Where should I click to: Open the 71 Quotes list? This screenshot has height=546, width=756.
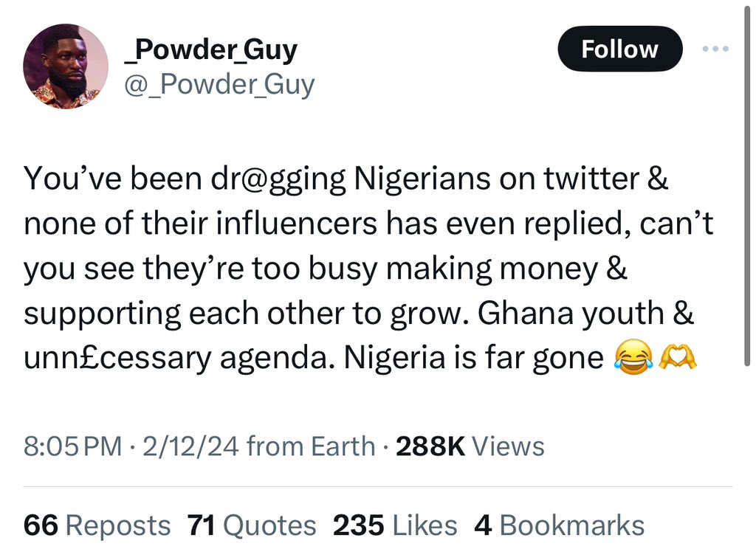(252, 525)
